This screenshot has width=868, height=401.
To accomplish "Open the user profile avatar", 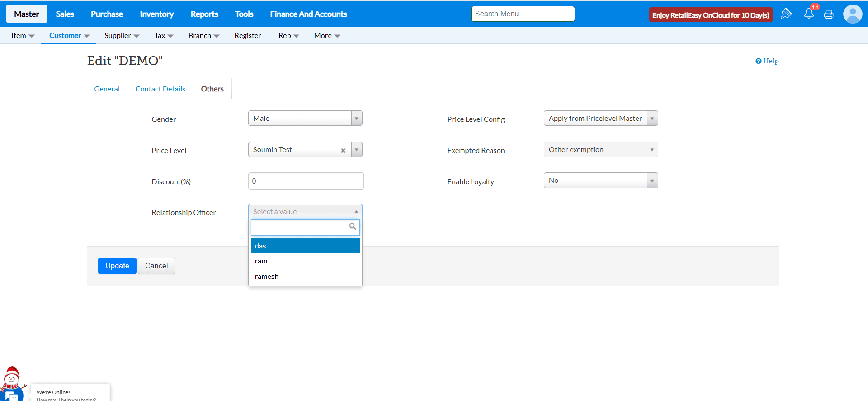I will [853, 14].
